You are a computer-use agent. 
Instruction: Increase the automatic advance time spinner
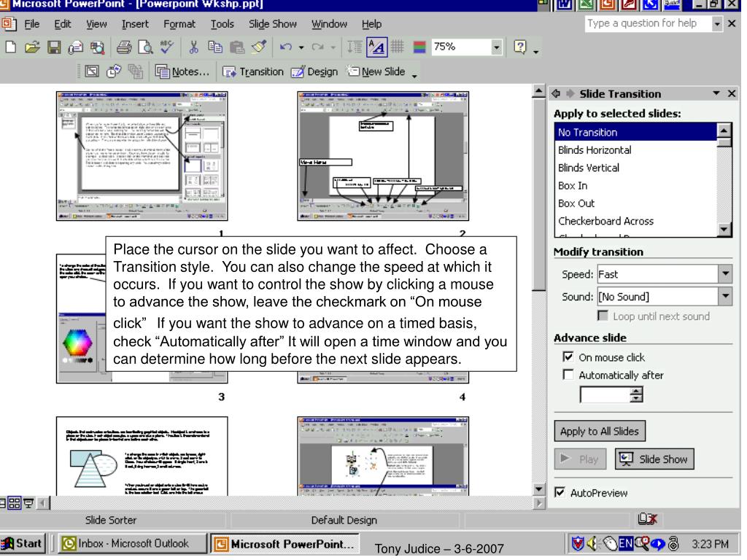point(636,391)
